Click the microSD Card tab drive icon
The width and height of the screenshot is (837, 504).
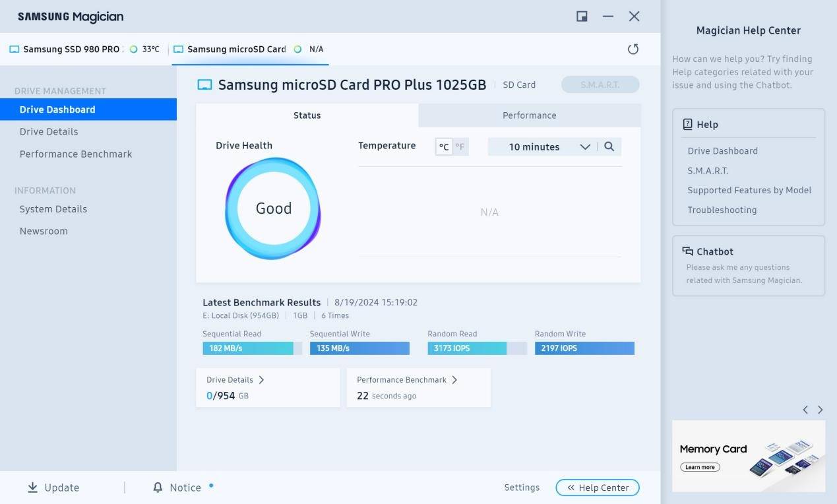point(178,49)
